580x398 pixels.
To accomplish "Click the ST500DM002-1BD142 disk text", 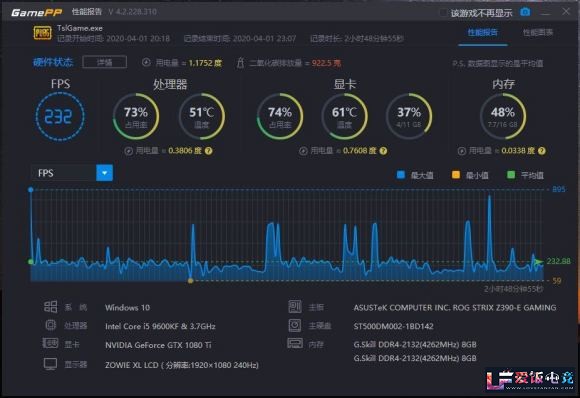I will pyautogui.click(x=394, y=326).
